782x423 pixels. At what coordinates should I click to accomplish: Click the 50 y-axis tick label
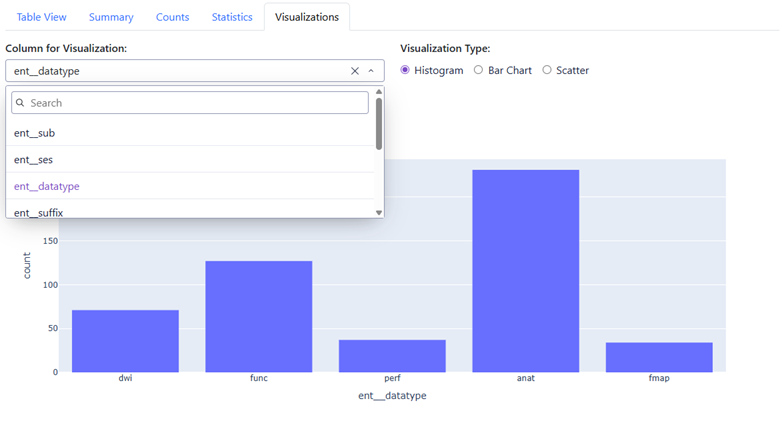53,328
